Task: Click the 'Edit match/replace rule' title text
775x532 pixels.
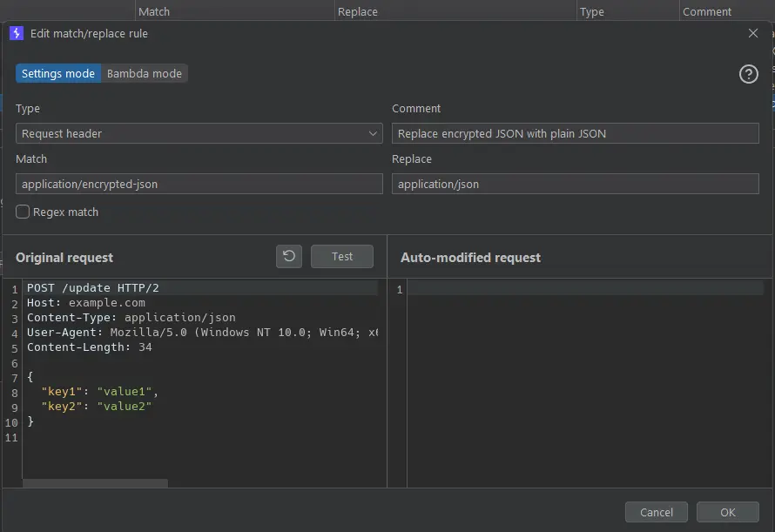Action: coord(89,34)
